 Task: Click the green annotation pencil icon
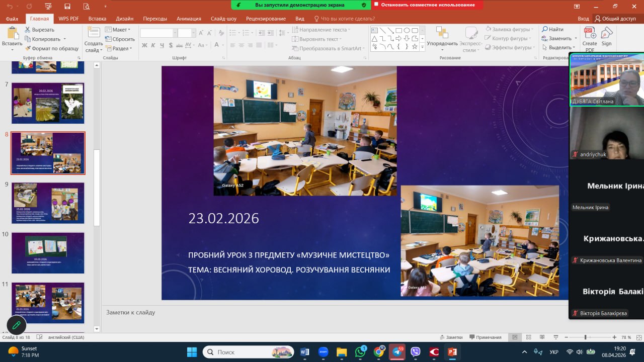[16, 325]
